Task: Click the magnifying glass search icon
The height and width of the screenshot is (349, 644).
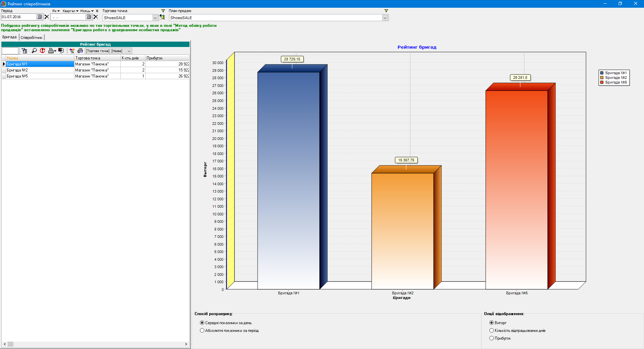Action: 34,51
